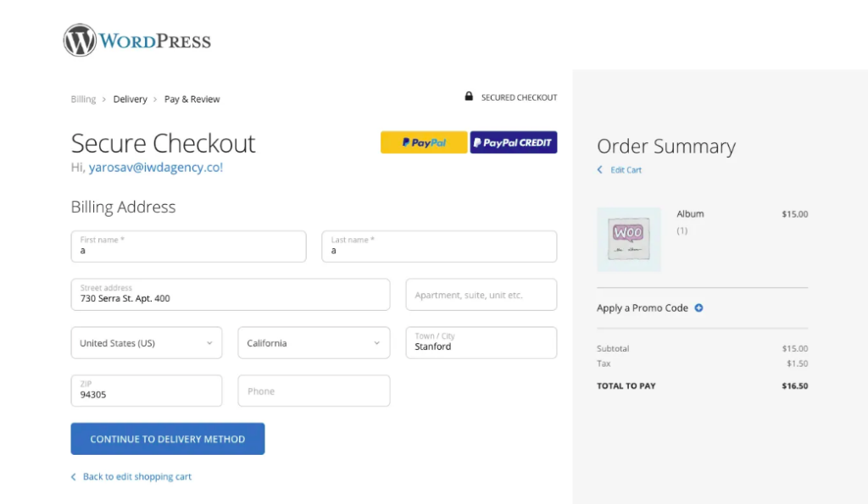Follow the Back to edit shopping cart link
The image size is (868, 504).
(137, 476)
